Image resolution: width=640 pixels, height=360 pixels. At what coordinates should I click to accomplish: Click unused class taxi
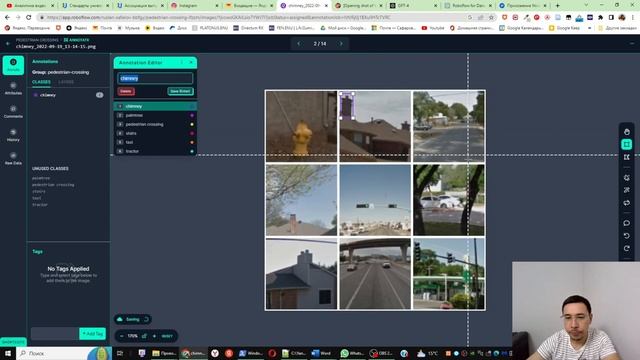coord(37,198)
